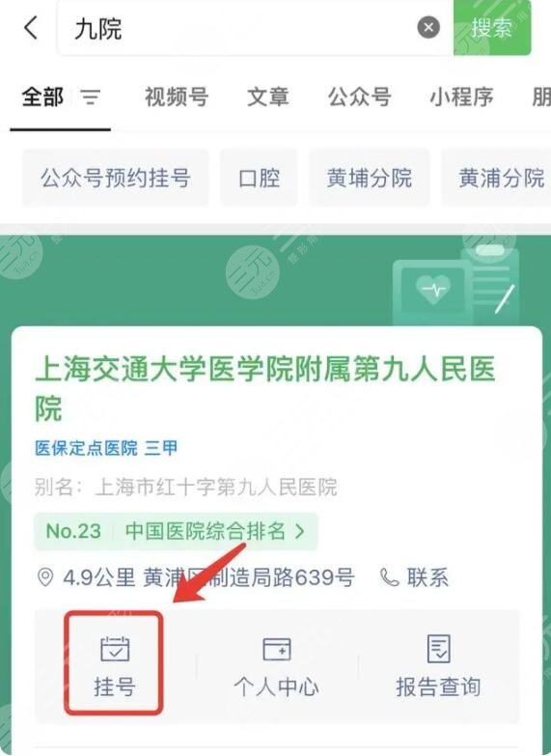The image size is (551, 756).
Task: Select the 公众号预约挂号 suggestion chip
Action: pos(116,178)
